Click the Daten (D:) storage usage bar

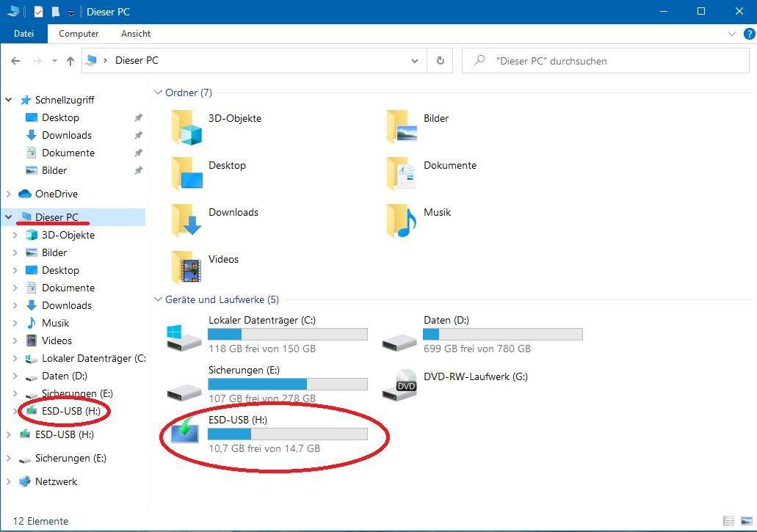click(502, 335)
